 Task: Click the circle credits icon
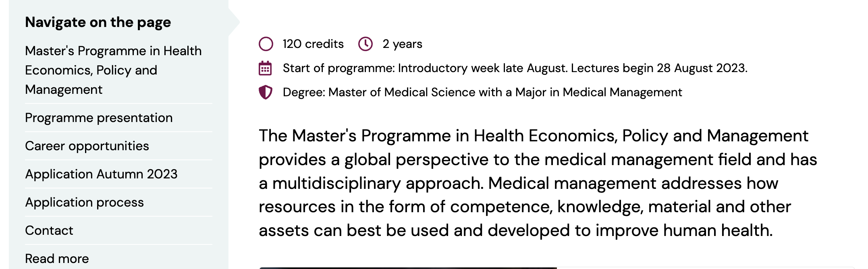pyautogui.click(x=266, y=44)
